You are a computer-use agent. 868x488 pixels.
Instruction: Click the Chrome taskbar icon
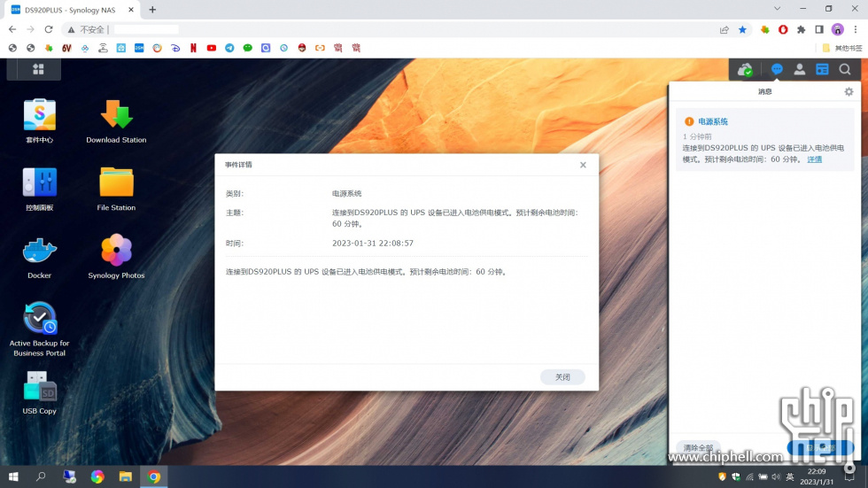[154, 476]
